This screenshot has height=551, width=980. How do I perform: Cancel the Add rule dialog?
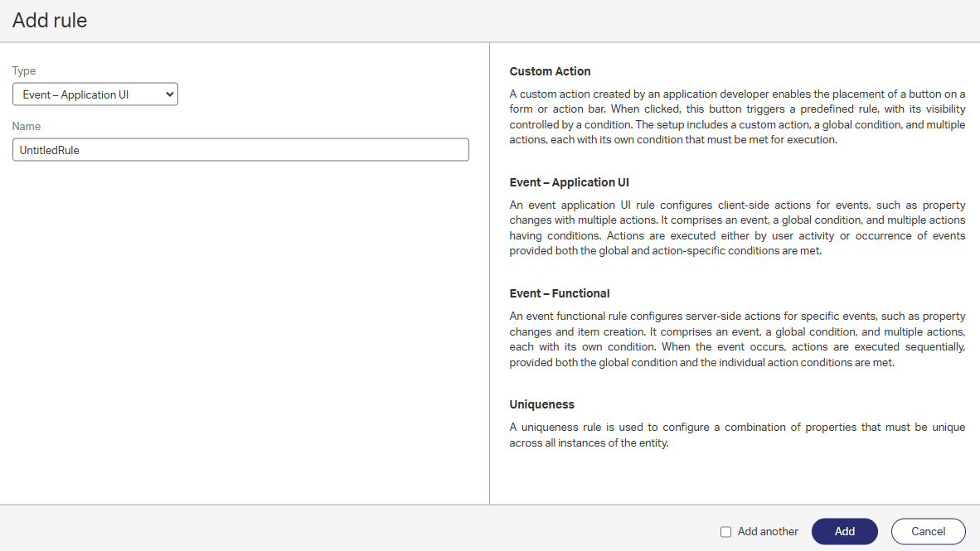point(928,532)
